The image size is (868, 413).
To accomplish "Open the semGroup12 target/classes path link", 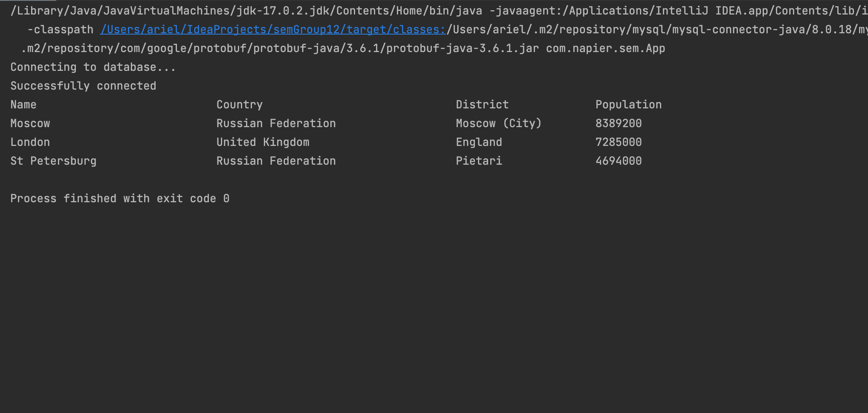I will (273, 29).
